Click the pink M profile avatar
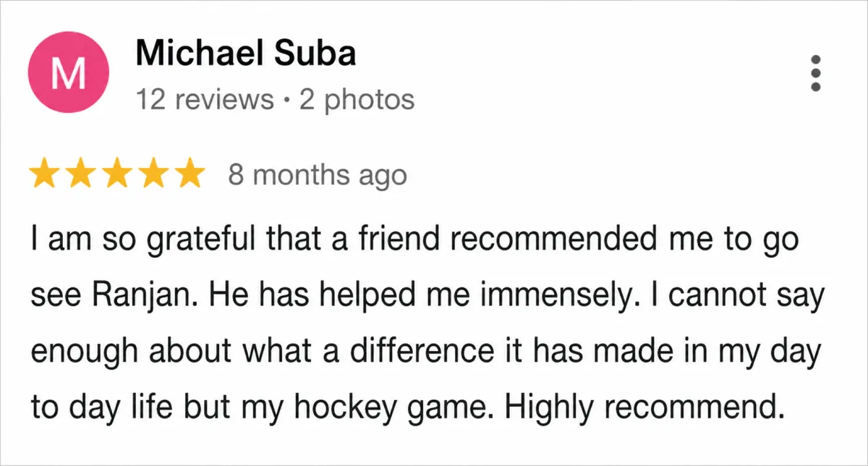This screenshot has height=466, width=868. click(69, 74)
